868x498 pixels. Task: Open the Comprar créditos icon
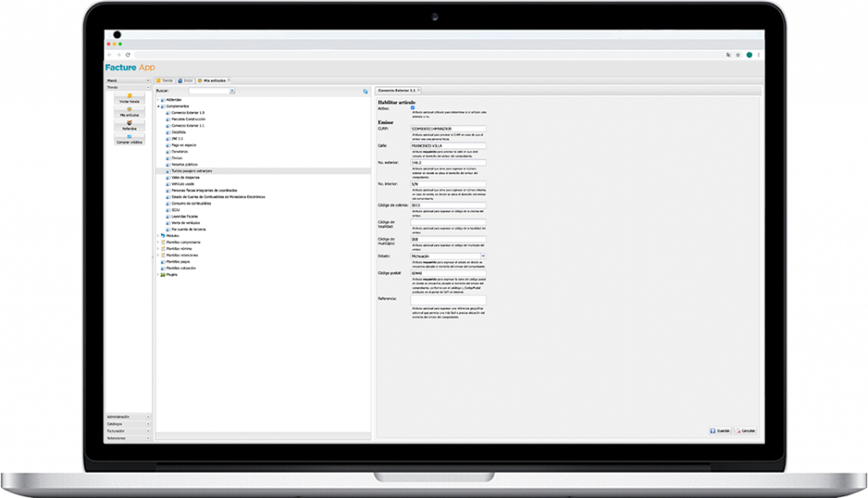tap(129, 139)
